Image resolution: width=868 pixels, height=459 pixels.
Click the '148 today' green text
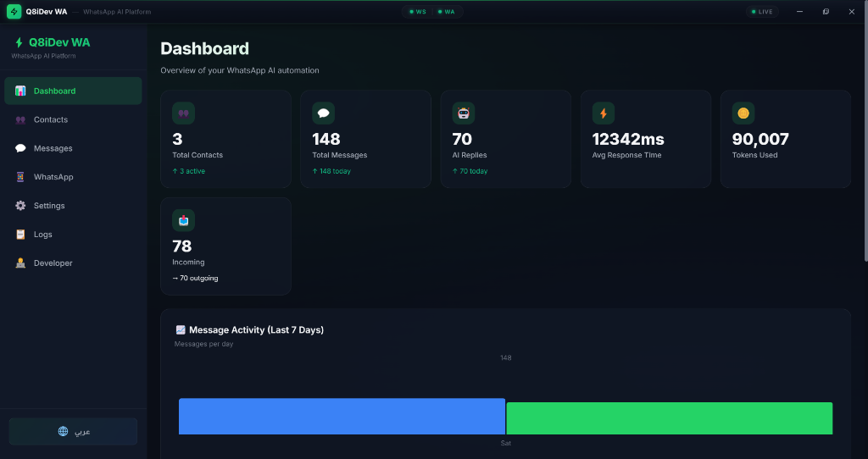click(331, 171)
